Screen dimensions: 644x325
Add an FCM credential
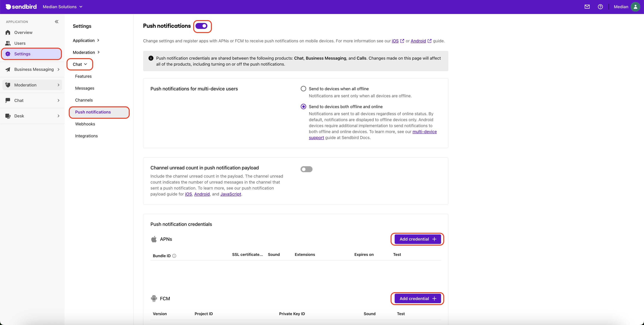(x=417, y=299)
